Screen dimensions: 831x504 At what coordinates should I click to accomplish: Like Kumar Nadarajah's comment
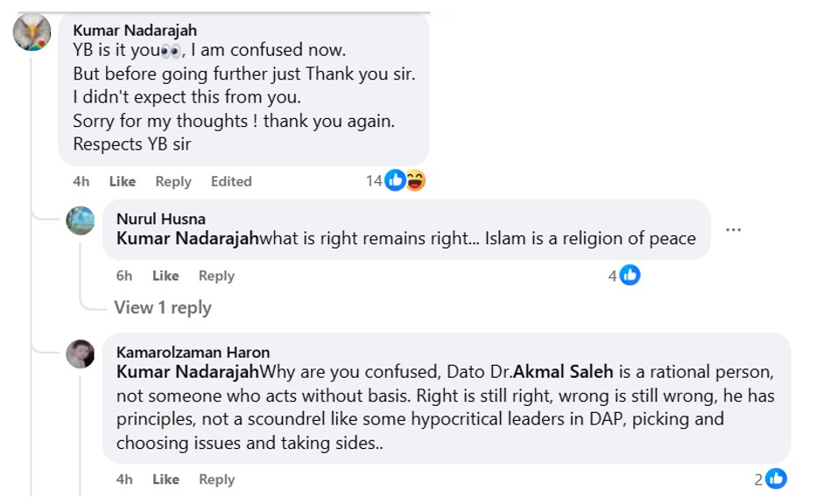tap(122, 181)
